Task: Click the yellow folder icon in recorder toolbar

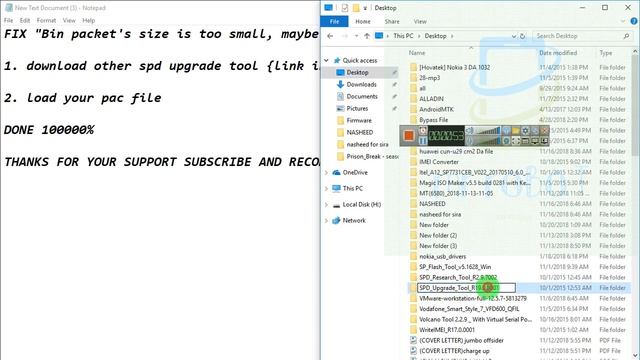Action: point(516,131)
